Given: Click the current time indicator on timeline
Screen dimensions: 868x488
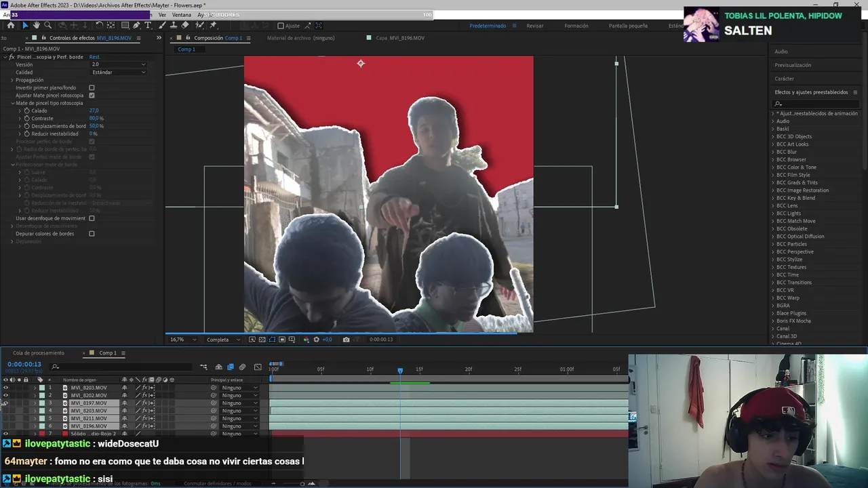Looking at the screenshot, I should 400,370.
